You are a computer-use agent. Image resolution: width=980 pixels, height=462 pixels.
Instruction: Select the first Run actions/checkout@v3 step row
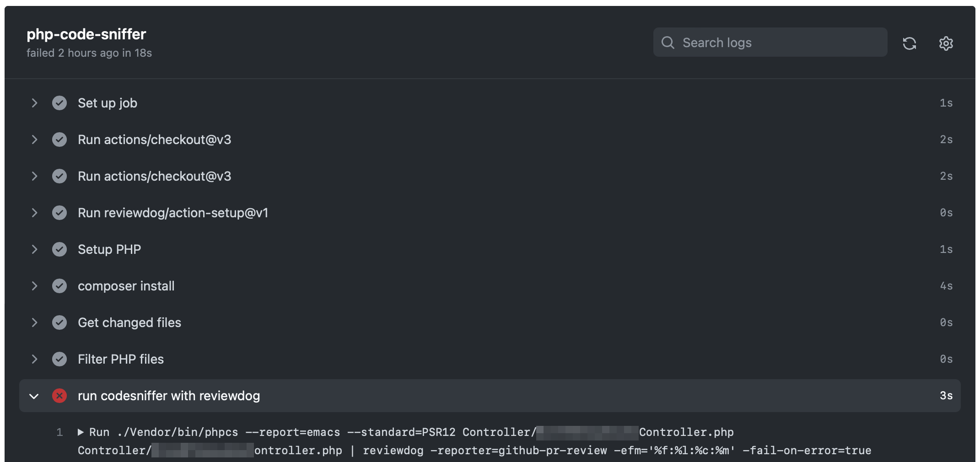[x=155, y=140]
